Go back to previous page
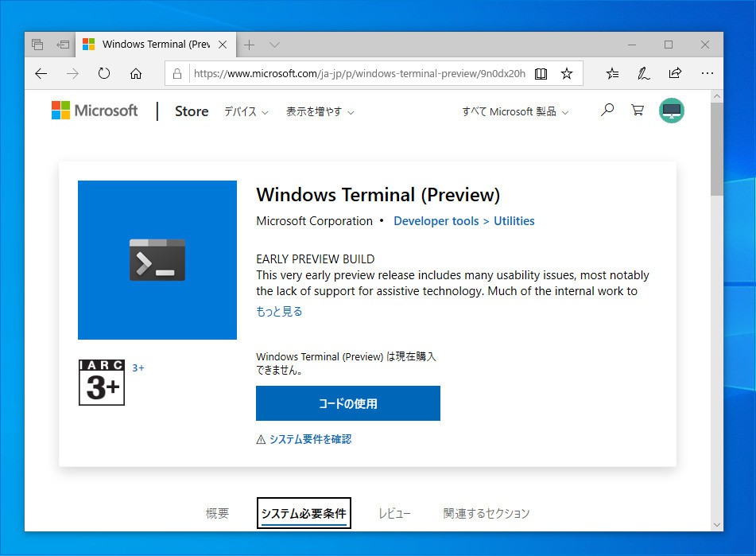Screen dimensions: 756x556 (41, 73)
